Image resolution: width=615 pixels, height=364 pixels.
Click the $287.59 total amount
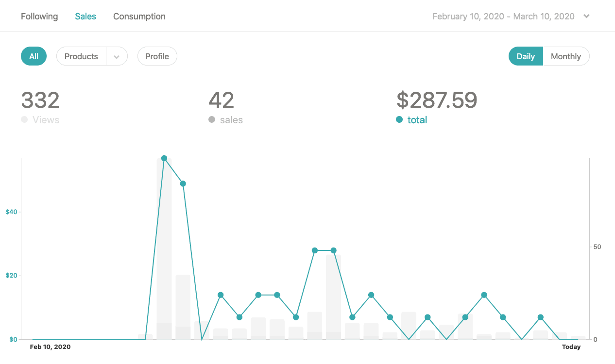click(436, 100)
